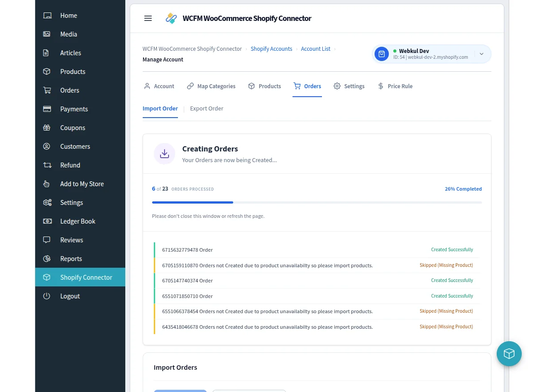
Task: Click the 6705147740374 Order log row
Action: click(317, 281)
